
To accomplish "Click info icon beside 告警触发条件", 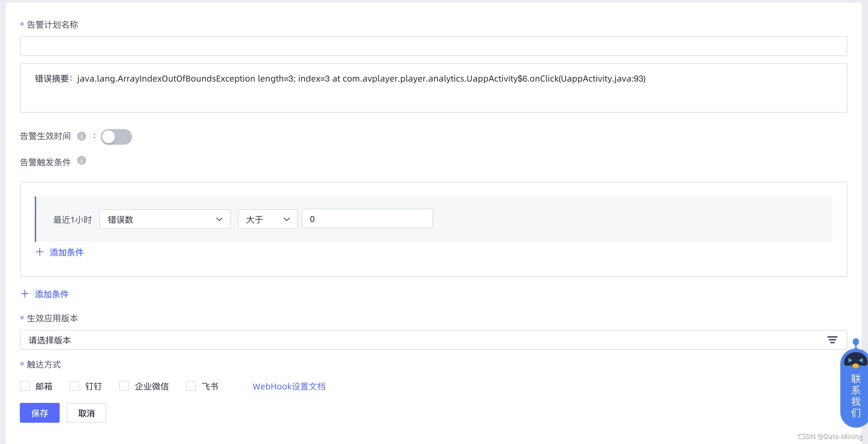I will click(x=82, y=161).
